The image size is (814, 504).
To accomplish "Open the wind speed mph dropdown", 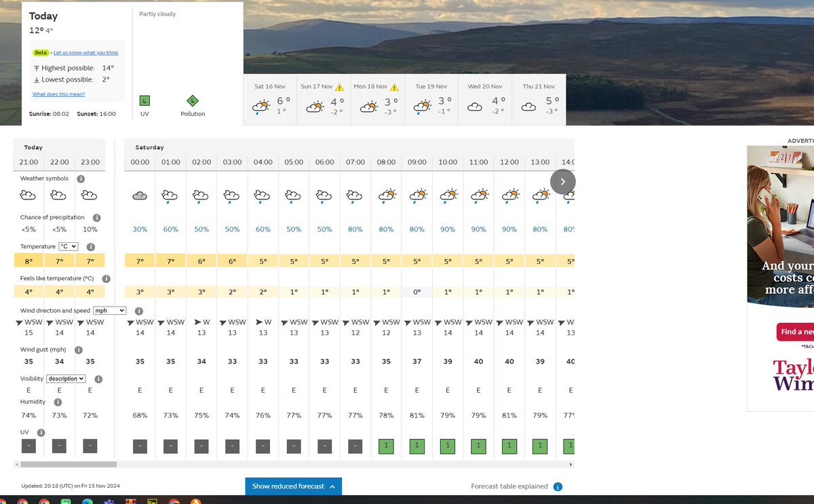I will pos(110,311).
